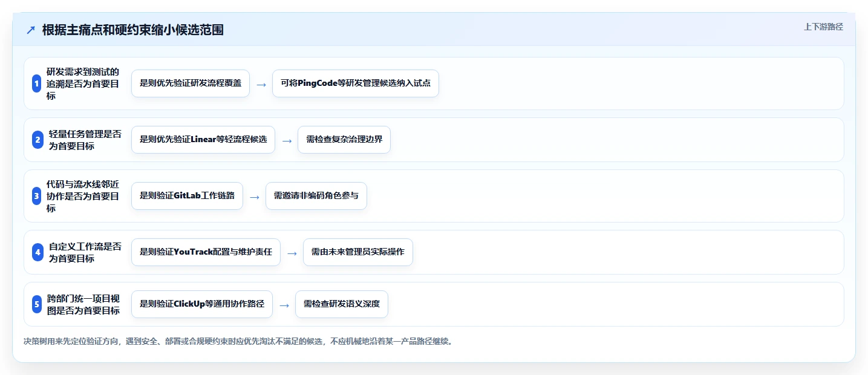Click step number 5 badge
This screenshot has width=868, height=375.
(x=37, y=304)
